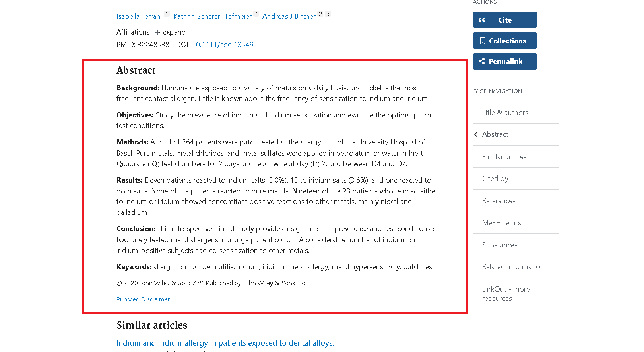This screenshot has height=352, width=644.
Task: Go to Substances section
Action: (x=500, y=245)
